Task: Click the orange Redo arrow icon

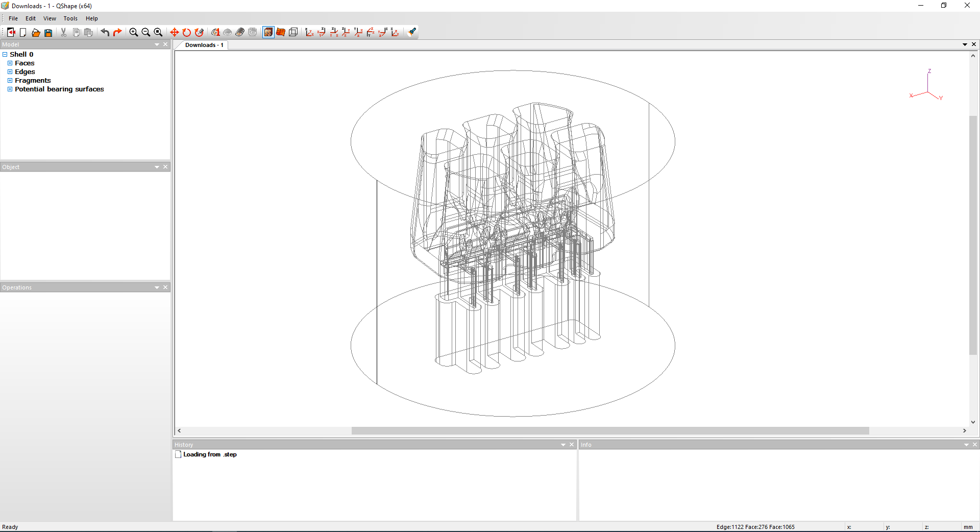Action: (x=117, y=32)
